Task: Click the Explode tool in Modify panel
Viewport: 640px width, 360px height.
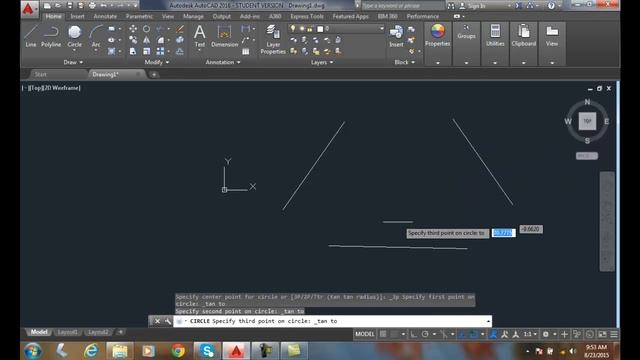Action: coord(180,40)
